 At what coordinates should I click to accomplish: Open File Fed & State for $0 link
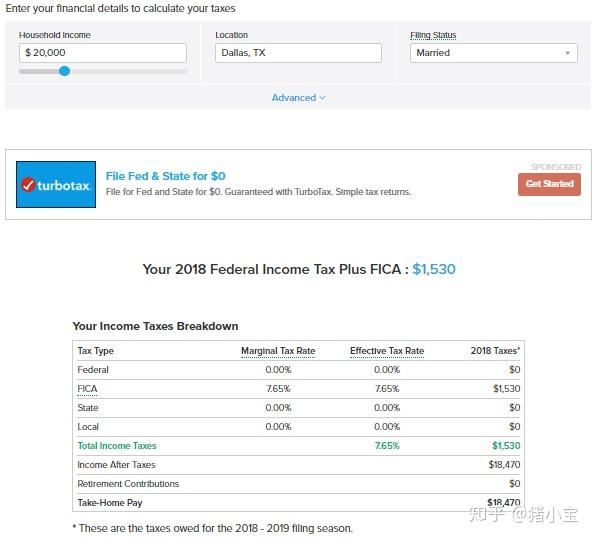click(166, 176)
